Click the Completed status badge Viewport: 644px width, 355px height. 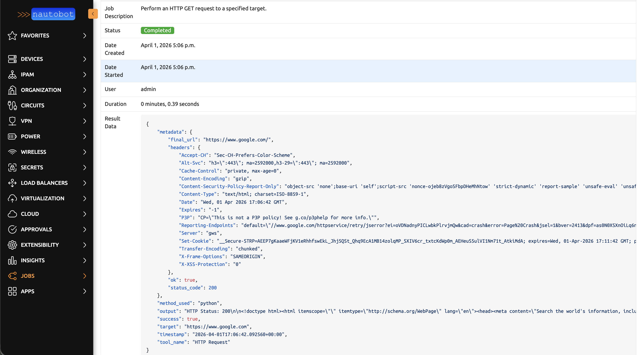(157, 30)
